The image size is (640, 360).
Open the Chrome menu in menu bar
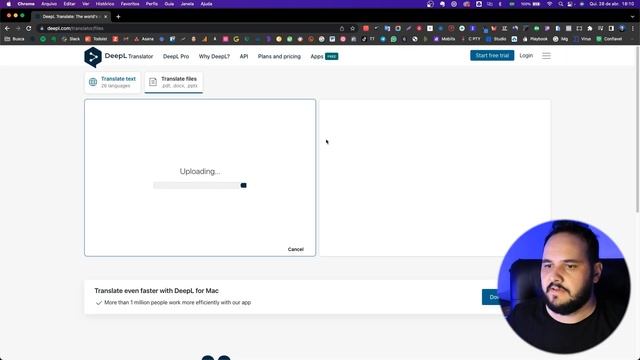coord(26,4)
